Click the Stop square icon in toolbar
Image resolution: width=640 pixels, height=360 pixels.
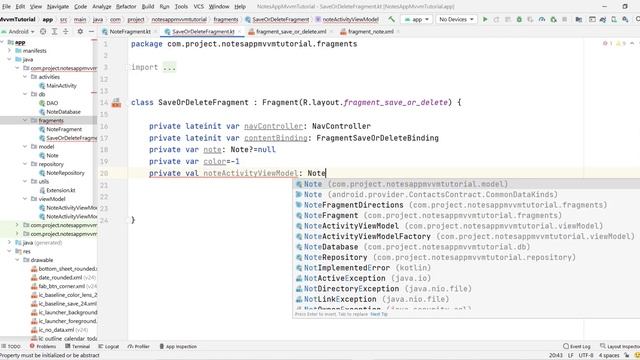(x=565, y=19)
